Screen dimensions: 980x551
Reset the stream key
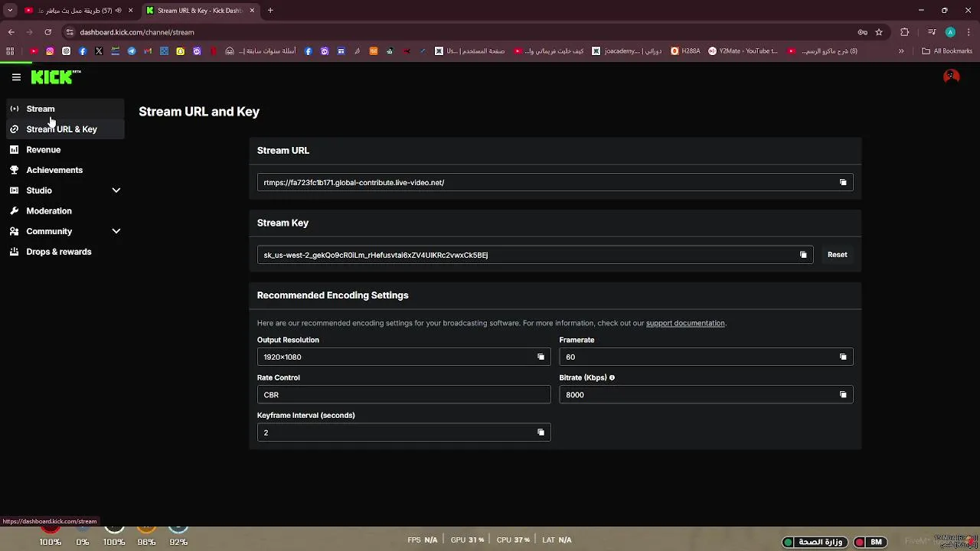click(837, 255)
